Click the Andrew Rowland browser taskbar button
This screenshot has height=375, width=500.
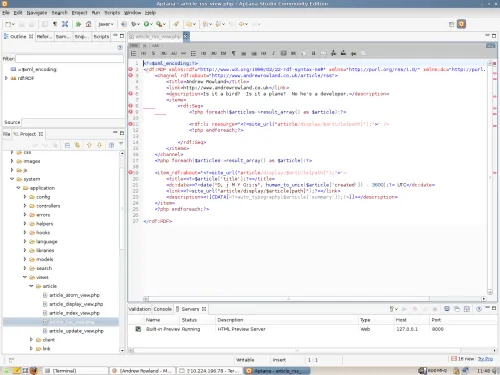point(143,371)
